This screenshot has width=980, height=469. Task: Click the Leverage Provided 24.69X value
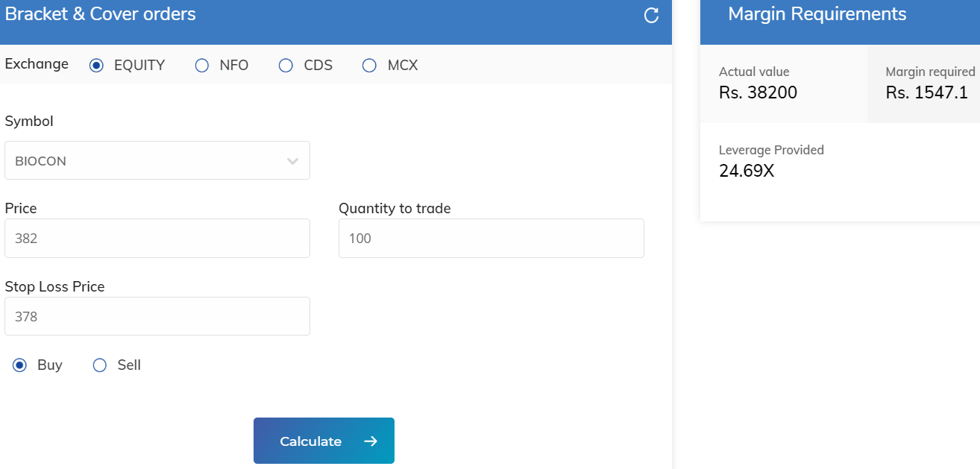click(x=746, y=171)
